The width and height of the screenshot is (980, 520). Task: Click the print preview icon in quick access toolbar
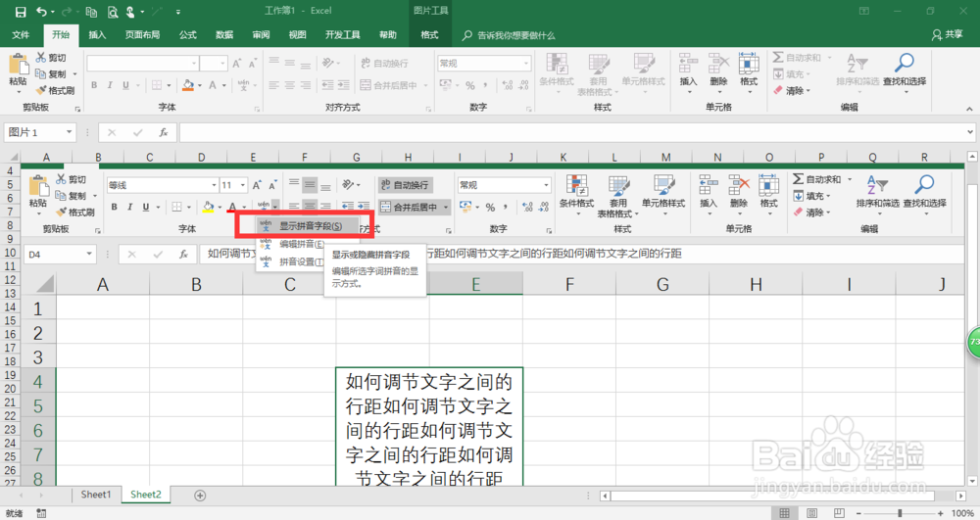coord(113,11)
